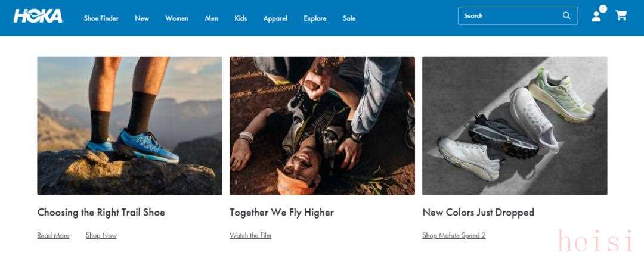Click the Shop Mafate Speed 2 link
This screenshot has width=644, height=259.
click(454, 235)
